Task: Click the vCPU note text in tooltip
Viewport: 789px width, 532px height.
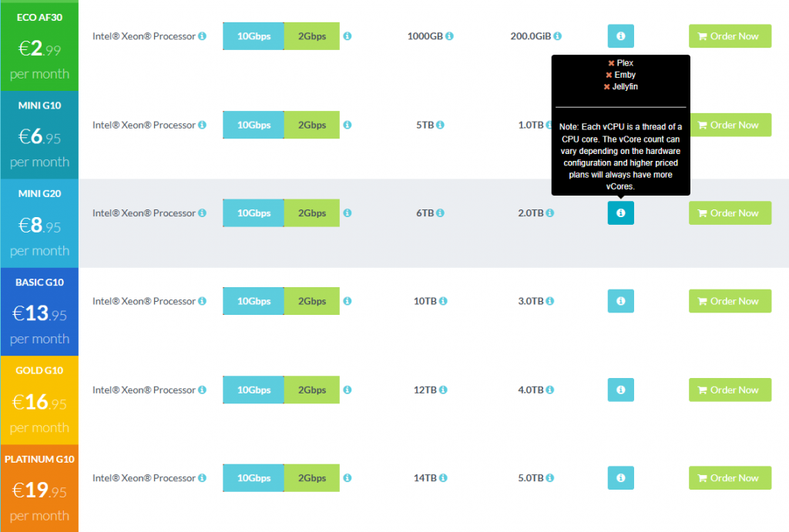Action: (620, 156)
